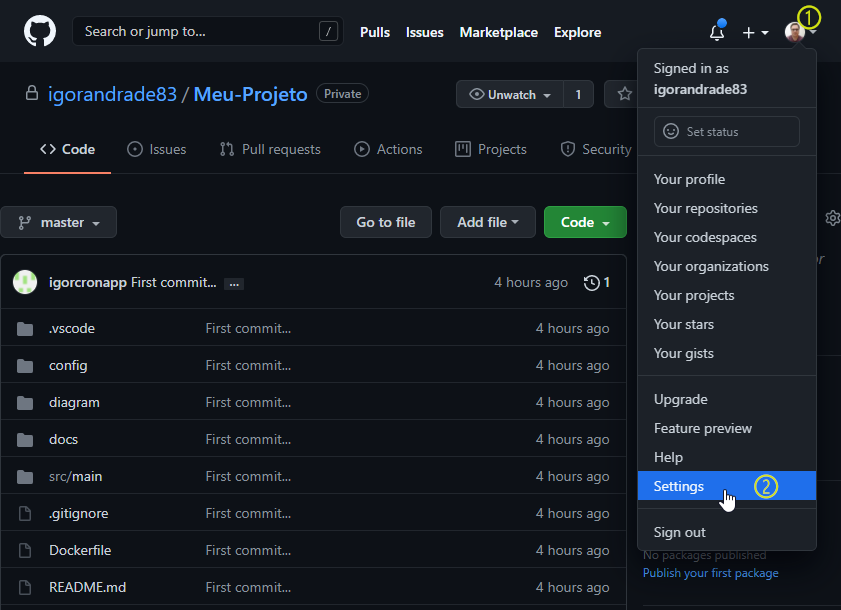
Task: Click the Set status field
Action: click(x=727, y=131)
